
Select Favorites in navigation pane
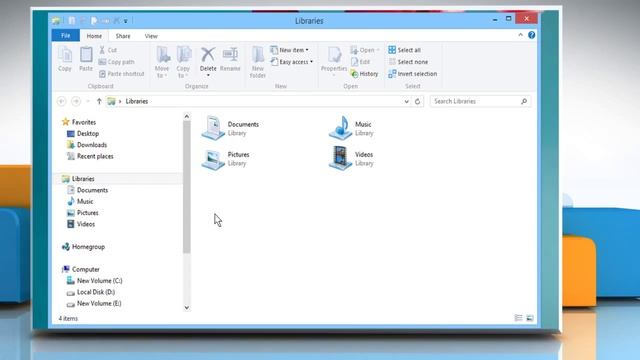(79, 122)
